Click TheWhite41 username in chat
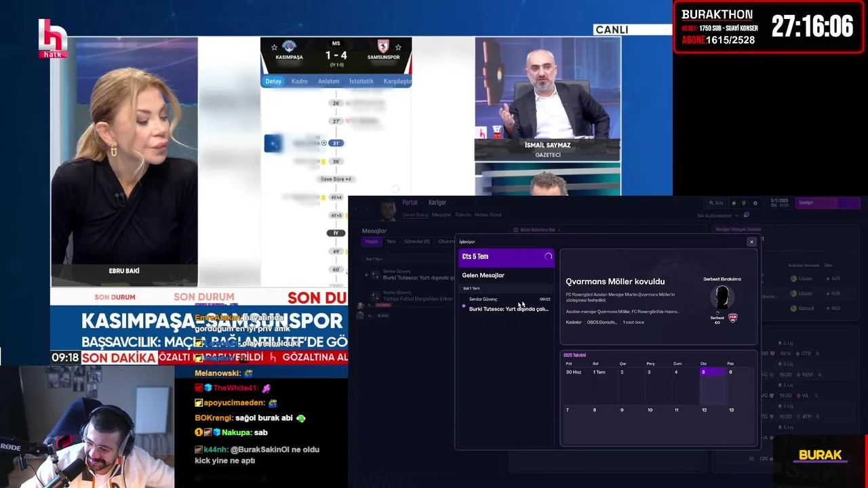 235,388
